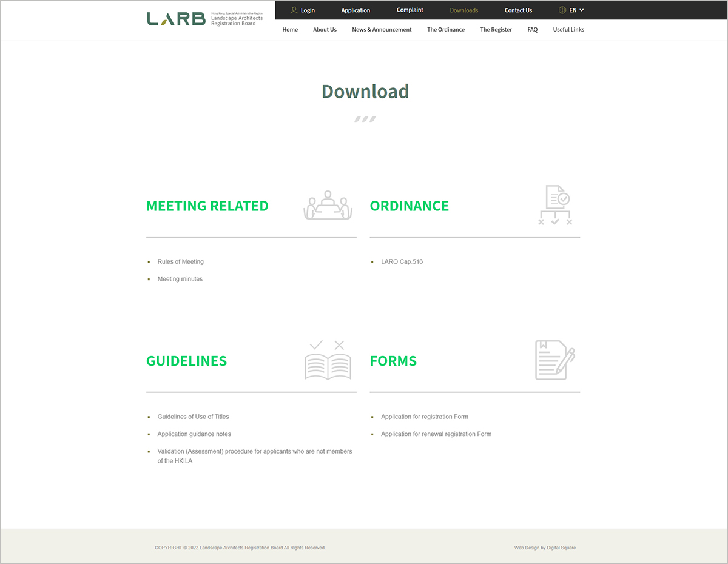Open the LARO Cap.516 document
Viewport: 728px width, 564px height.
click(402, 262)
